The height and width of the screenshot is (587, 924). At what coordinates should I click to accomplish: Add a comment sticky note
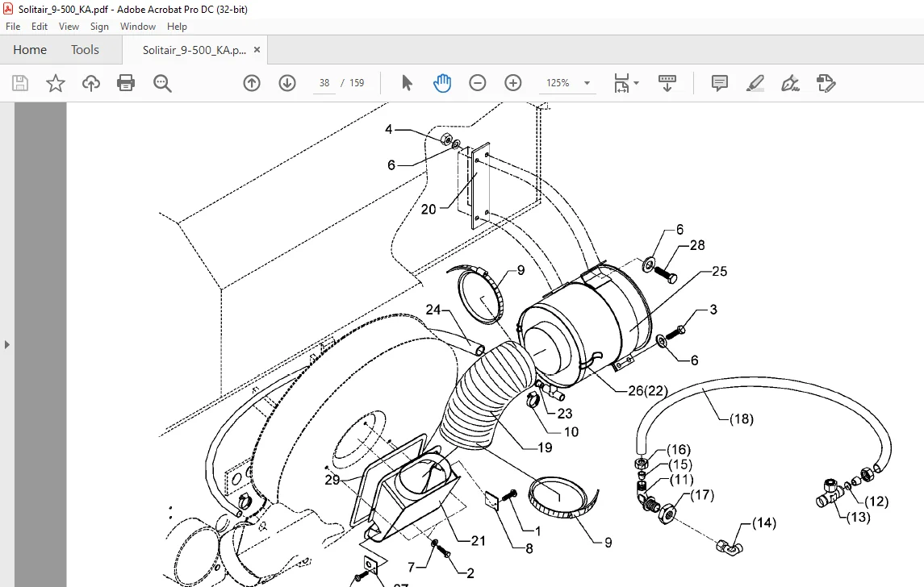pyautogui.click(x=720, y=83)
